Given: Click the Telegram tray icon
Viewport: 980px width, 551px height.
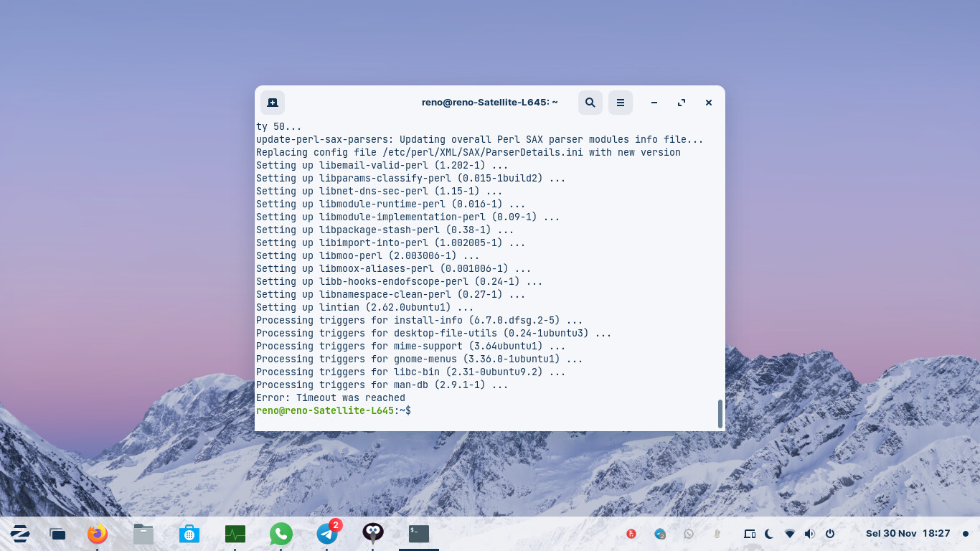Looking at the screenshot, I should pyautogui.click(x=660, y=534).
